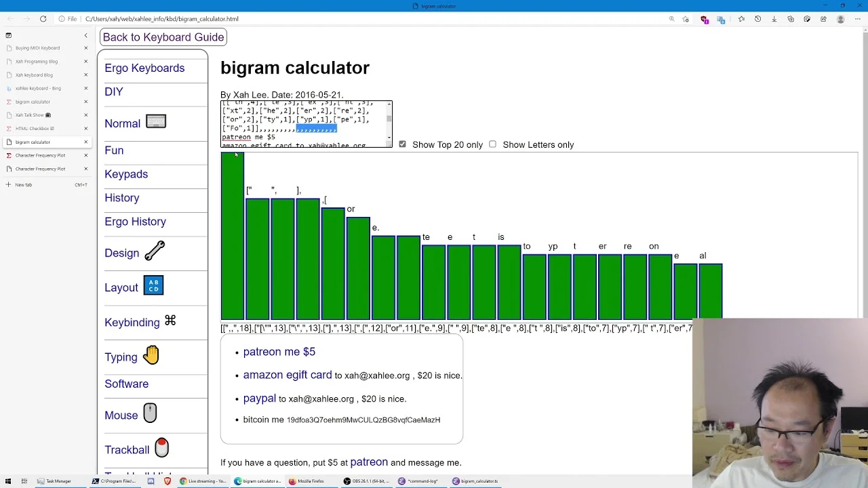Click the ABCD layout icon
868x488 pixels.
point(153,285)
